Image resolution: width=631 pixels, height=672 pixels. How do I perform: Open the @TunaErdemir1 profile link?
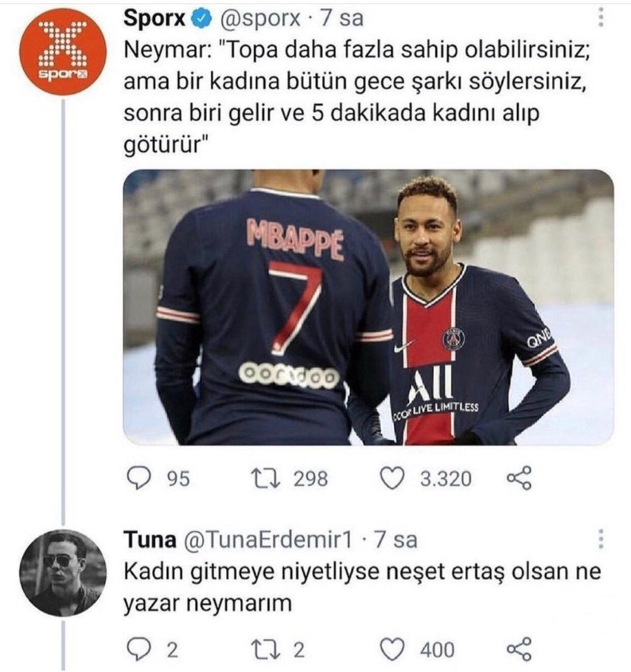tap(268, 540)
